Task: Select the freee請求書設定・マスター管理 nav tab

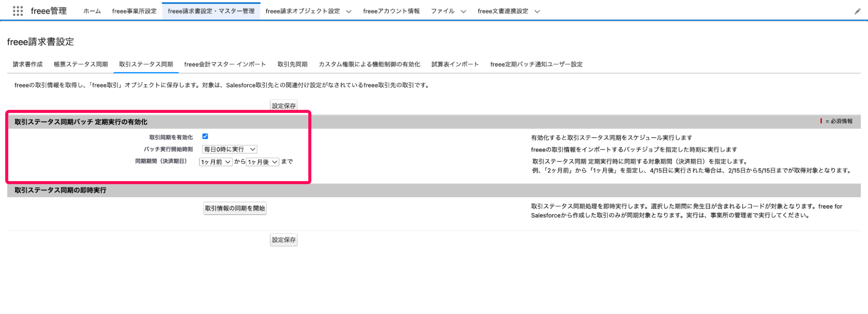Action: (211, 11)
